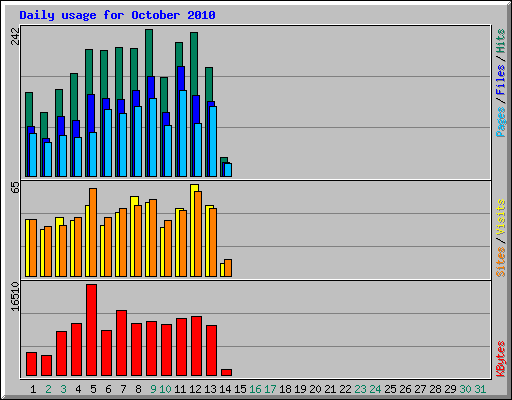Click day label '26' on the x-axis

(405, 389)
